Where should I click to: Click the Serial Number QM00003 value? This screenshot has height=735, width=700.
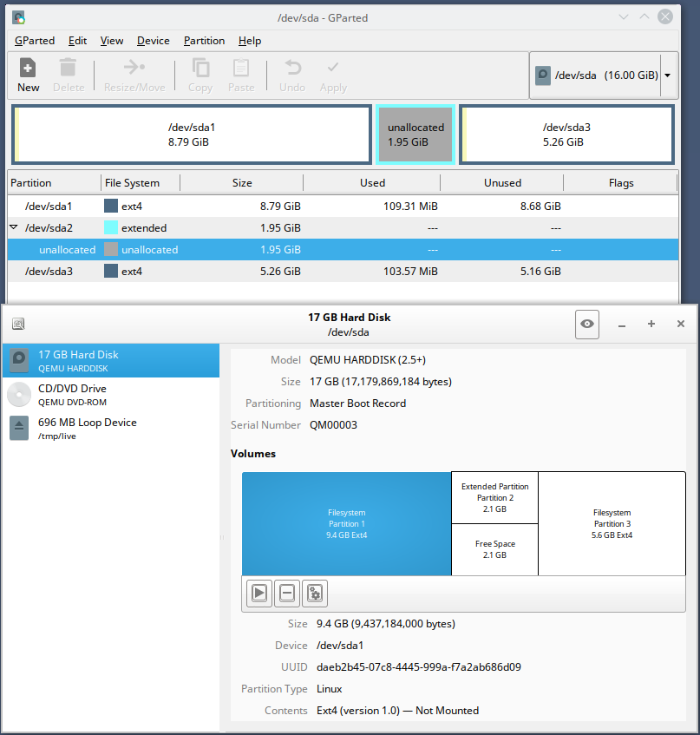point(333,424)
